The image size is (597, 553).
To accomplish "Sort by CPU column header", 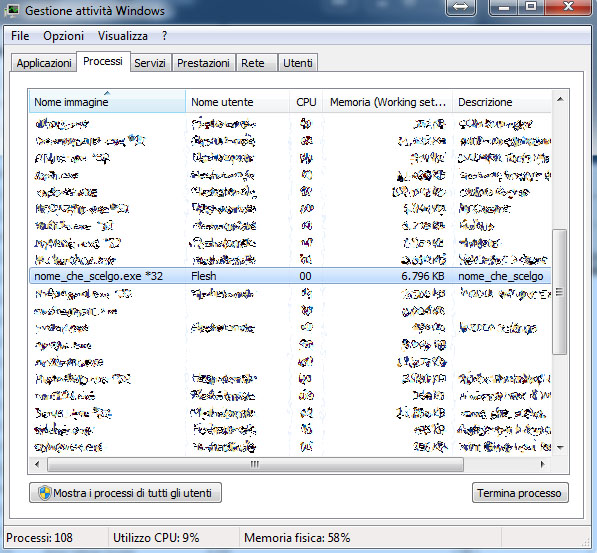I will point(306,102).
